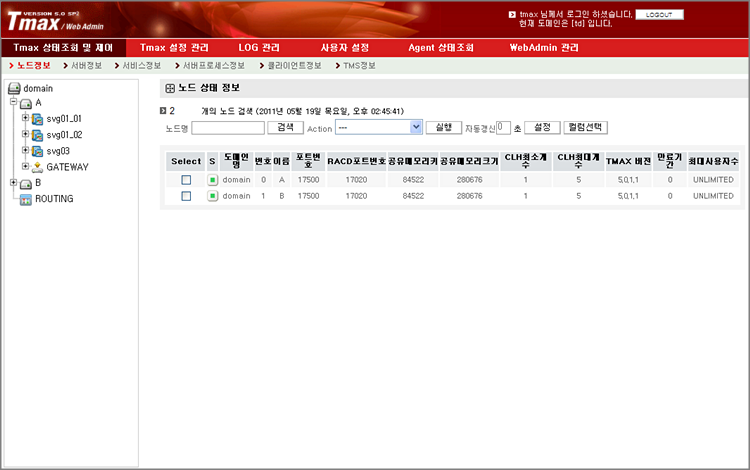Click the ROUTING icon in tree
This screenshot has width=750, height=470.
tap(26, 200)
